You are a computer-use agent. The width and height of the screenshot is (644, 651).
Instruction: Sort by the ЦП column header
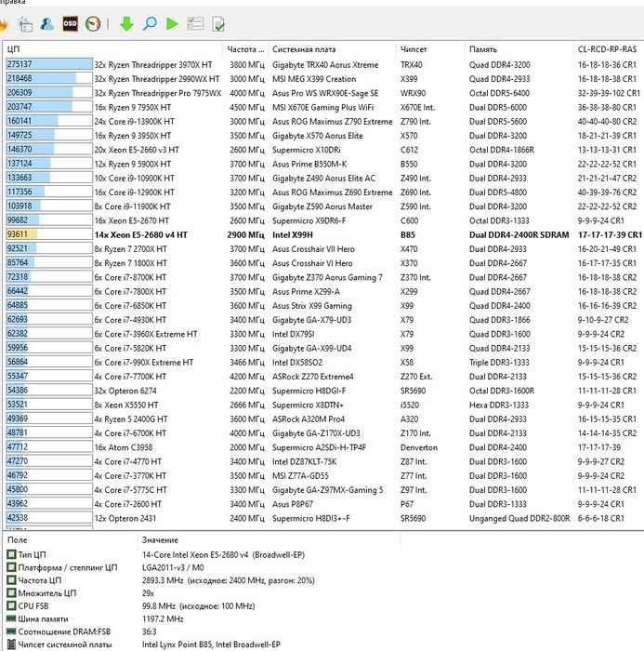click(112, 49)
